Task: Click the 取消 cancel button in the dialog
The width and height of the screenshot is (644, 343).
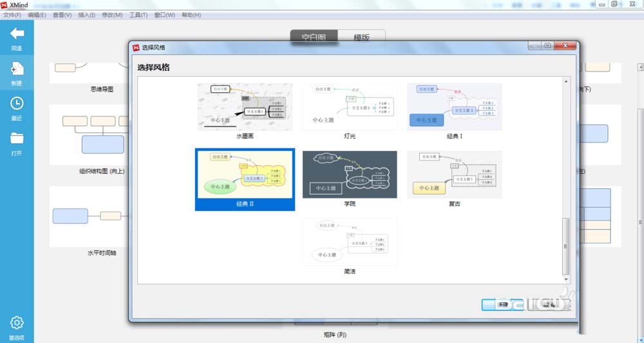Action: 549,305
